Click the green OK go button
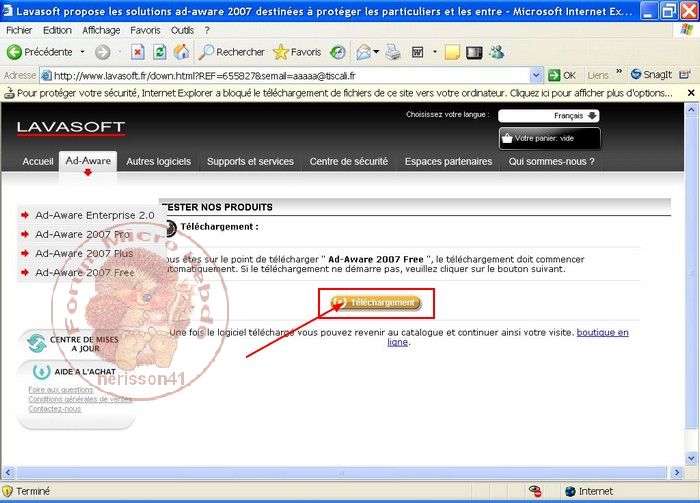The height and width of the screenshot is (503, 700). pos(562,75)
